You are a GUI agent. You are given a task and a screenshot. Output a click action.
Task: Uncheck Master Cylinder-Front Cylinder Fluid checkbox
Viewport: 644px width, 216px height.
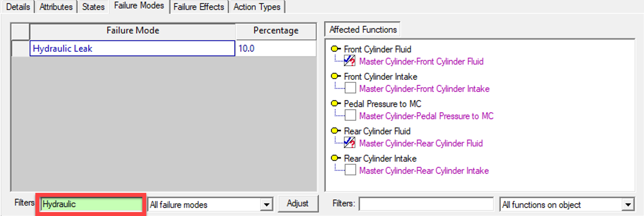(x=350, y=61)
